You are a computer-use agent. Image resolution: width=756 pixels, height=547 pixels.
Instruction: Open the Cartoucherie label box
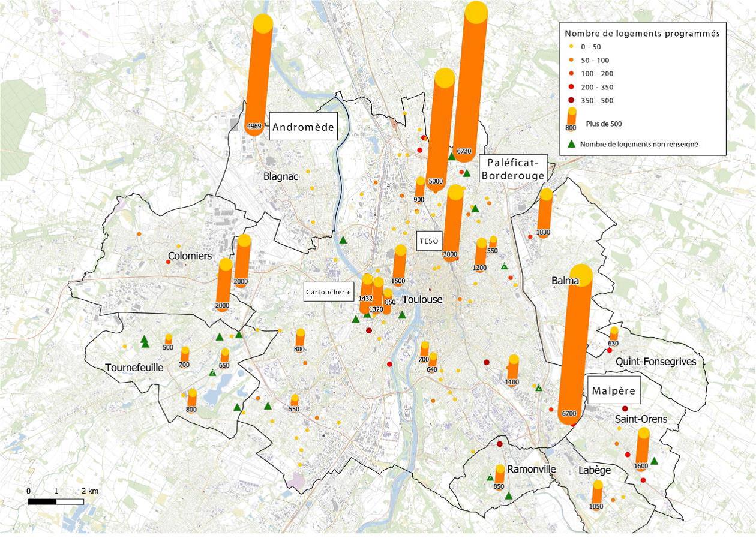coord(328,292)
